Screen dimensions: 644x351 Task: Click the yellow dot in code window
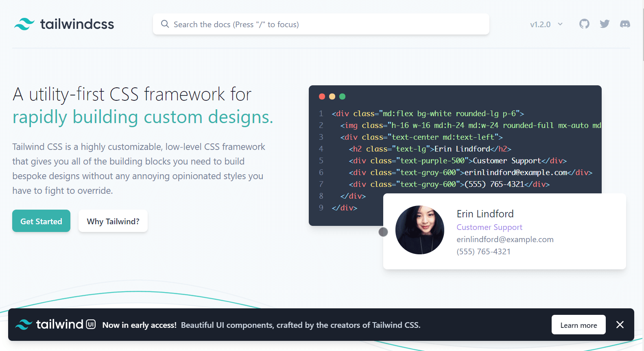(332, 96)
